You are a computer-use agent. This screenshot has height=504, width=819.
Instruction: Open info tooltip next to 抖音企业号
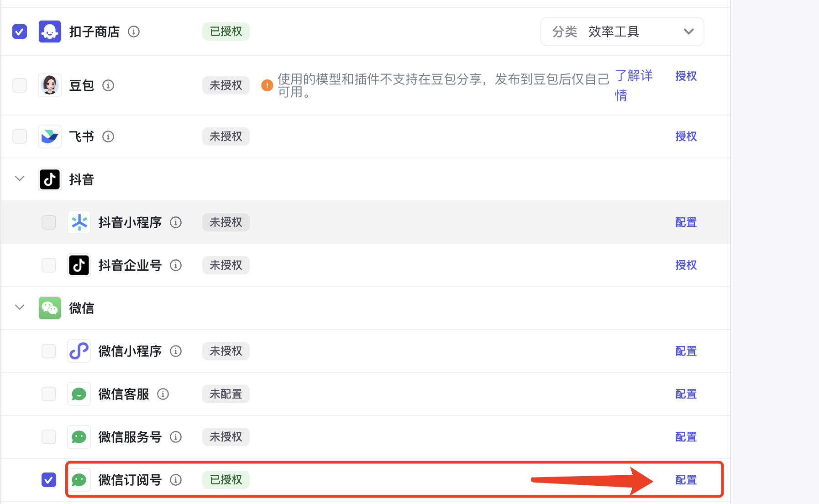coord(176,265)
